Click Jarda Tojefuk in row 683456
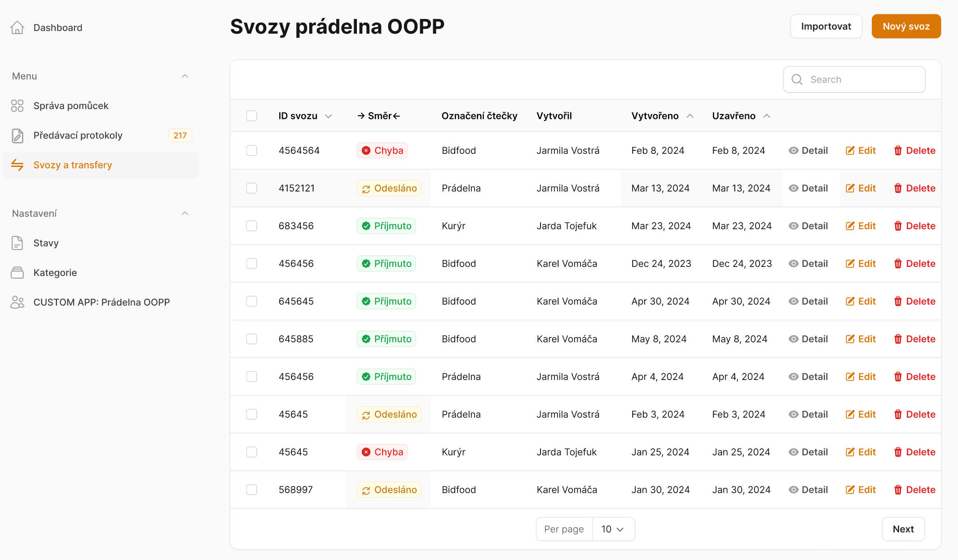The width and height of the screenshot is (958, 560). pyautogui.click(x=567, y=226)
